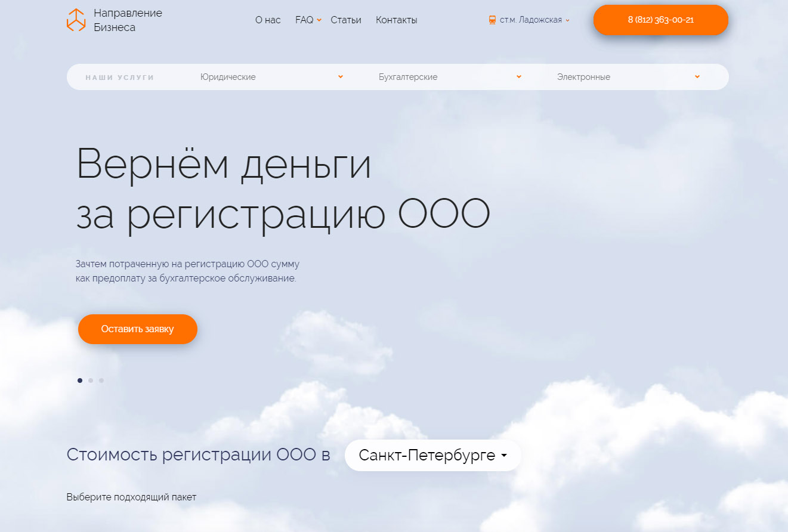The width and height of the screenshot is (788, 532).
Task: Click the Наши услуги label
Action: click(x=120, y=78)
